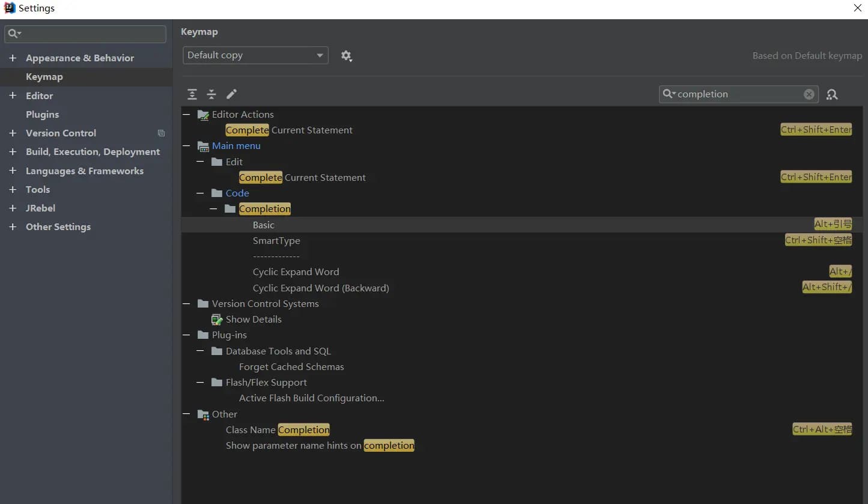Image resolution: width=868 pixels, height=504 pixels.
Task: Expand the Tools settings node
Action: click(13, 189)
